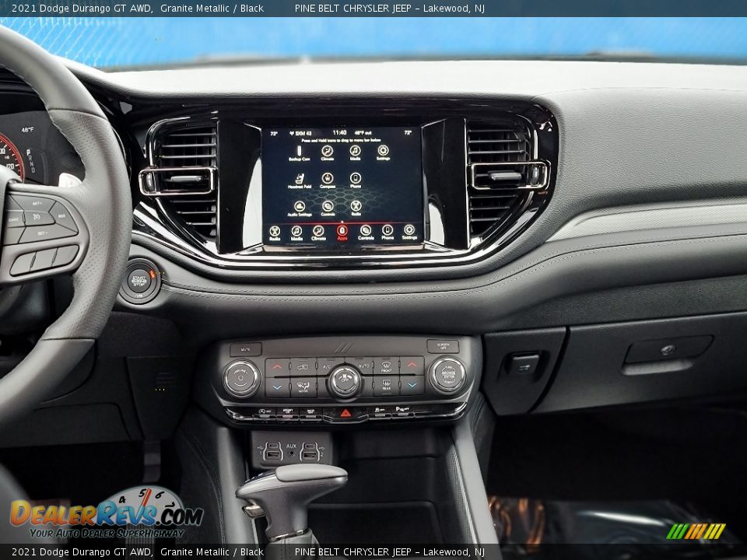Image resolution: width=747 pixels, height=560 pixels.
Task: Tap the Settings gear in app grid
Action: coord(383,153)
